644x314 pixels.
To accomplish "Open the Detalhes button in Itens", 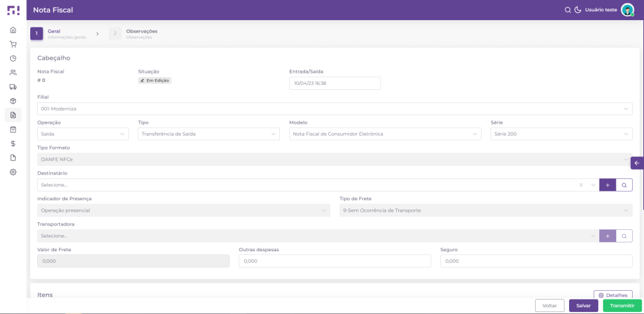I will (613, 295).
